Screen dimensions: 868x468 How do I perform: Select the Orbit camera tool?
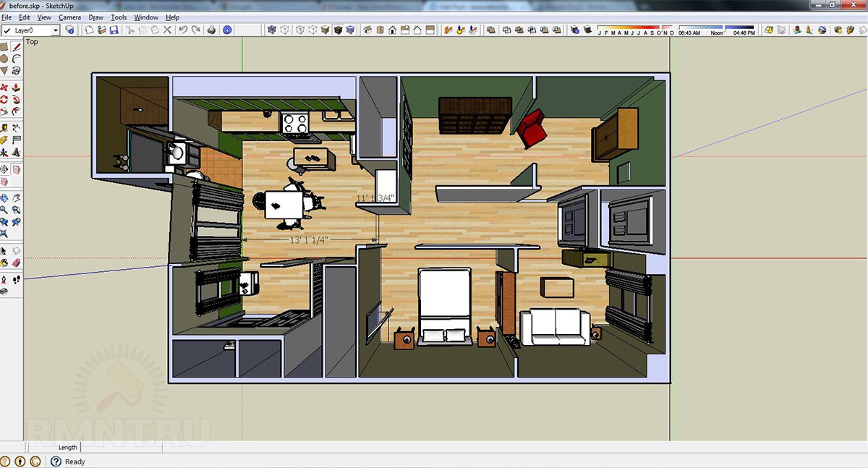pyautogui.click(x=4, y=197)
